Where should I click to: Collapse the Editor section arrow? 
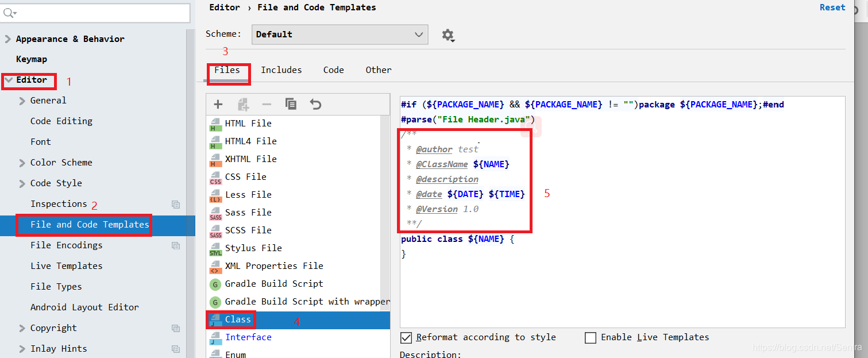click(8, 80)
